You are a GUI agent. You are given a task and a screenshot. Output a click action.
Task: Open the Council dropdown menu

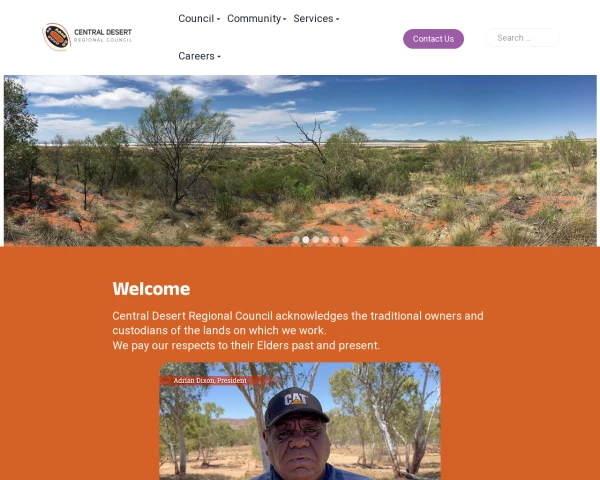[199, 18]
